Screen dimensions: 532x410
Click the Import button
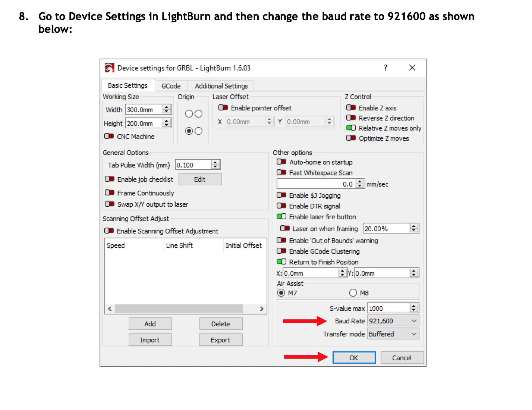click(x=150, y=340)
